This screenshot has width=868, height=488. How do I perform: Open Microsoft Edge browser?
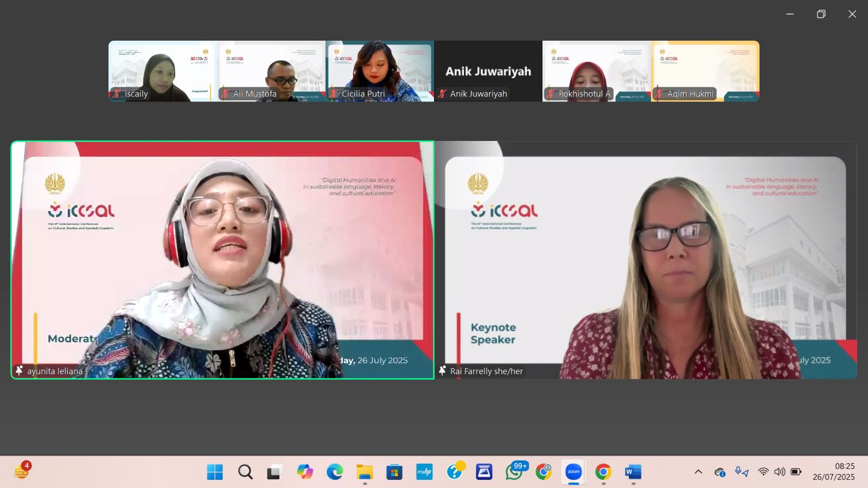(335, 472)
